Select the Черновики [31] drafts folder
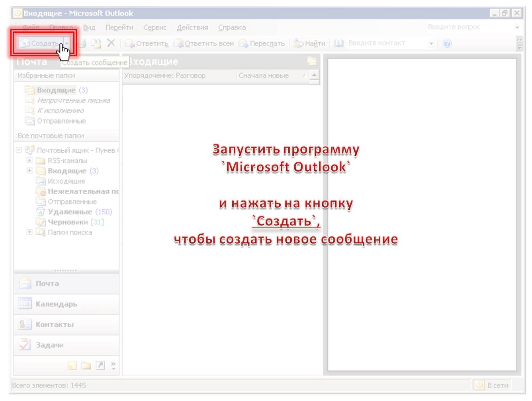 click(70, 222)
